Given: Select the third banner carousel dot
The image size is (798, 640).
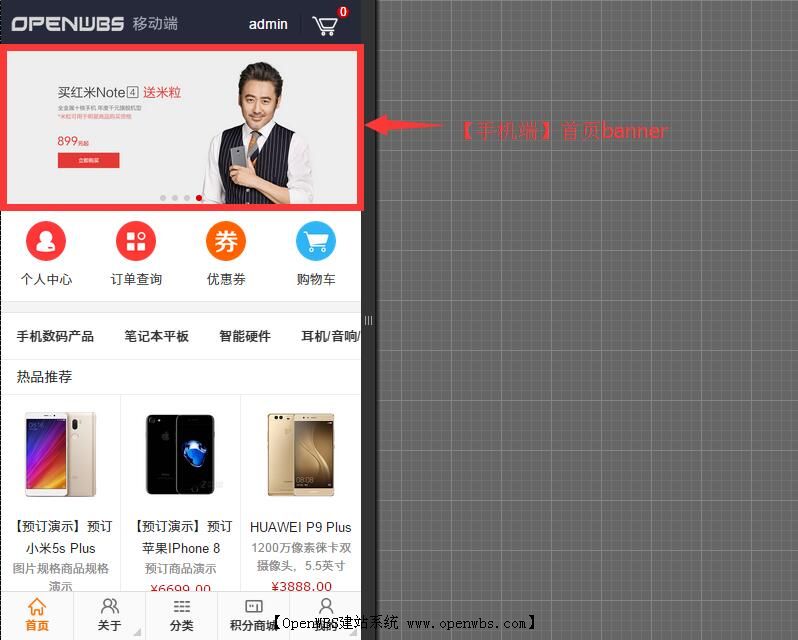Looking at the screenshot, I should click(x=187, y=198).
